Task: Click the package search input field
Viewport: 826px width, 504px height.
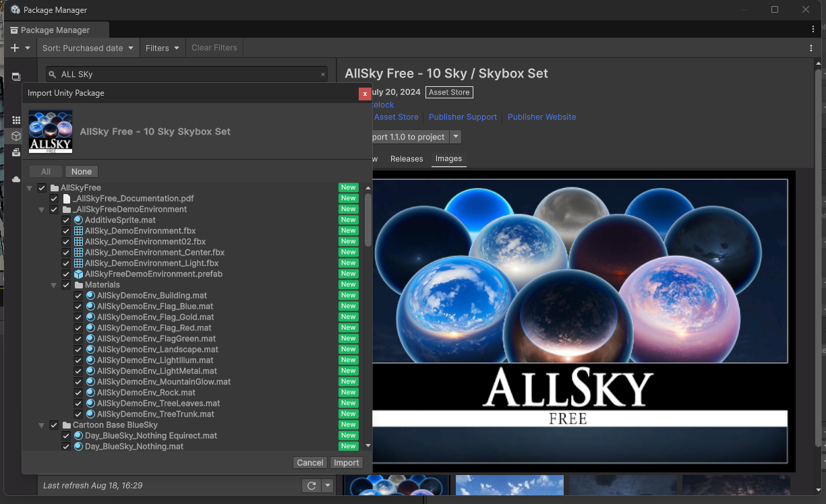Action: (187, 74)
